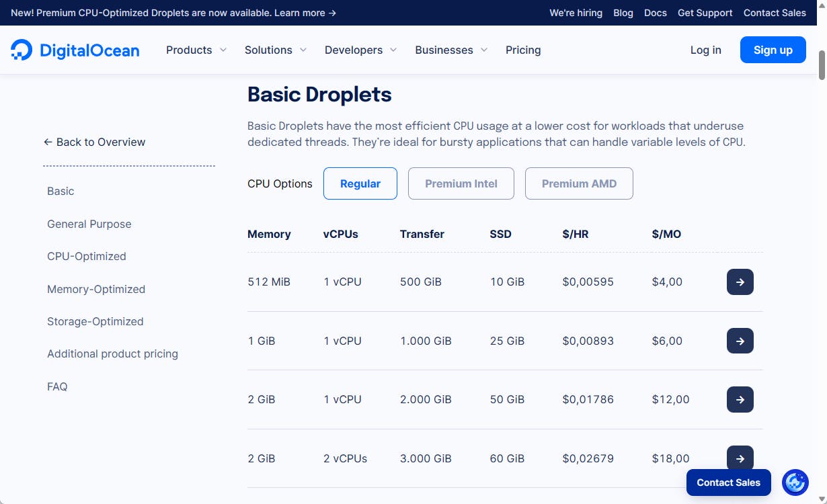Click arrow button for $6,00 plan

(x=740, y=341)
